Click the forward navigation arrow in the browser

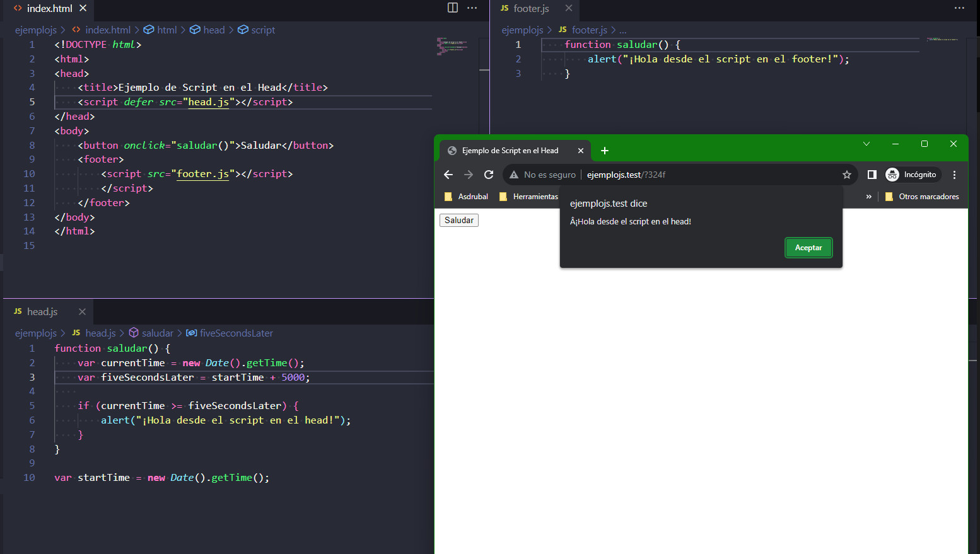469,175
